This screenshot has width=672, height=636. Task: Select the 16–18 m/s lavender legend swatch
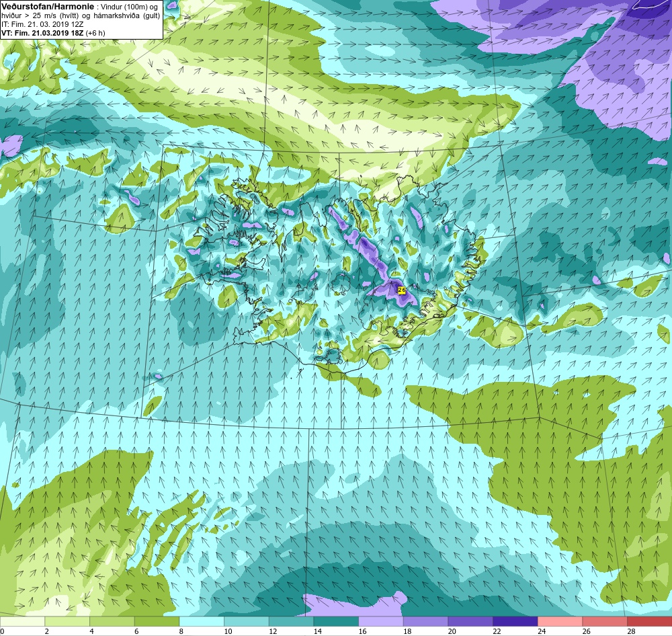pos(380,621)
